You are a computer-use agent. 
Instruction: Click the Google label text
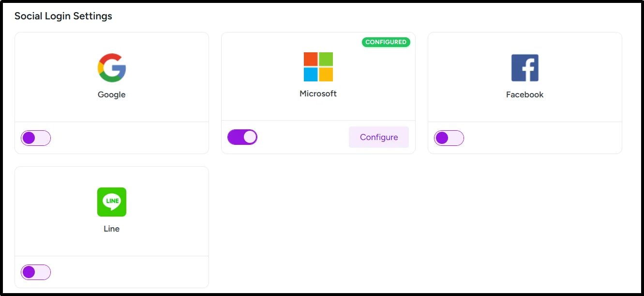112,94
